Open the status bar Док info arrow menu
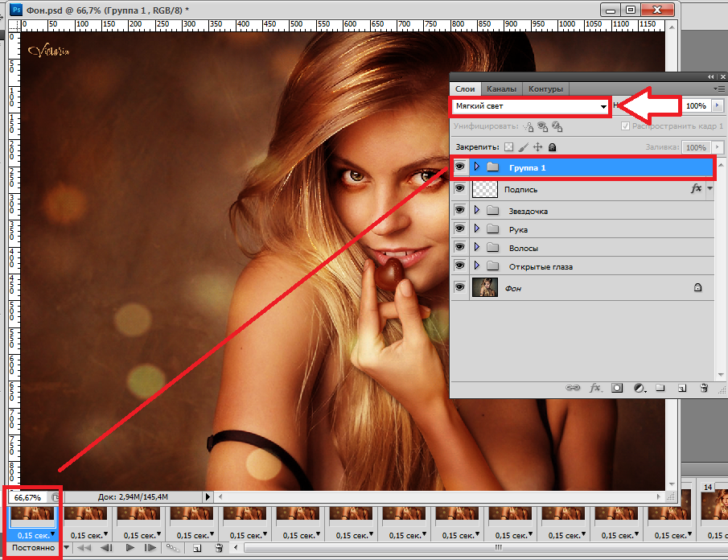 [208, 497]
